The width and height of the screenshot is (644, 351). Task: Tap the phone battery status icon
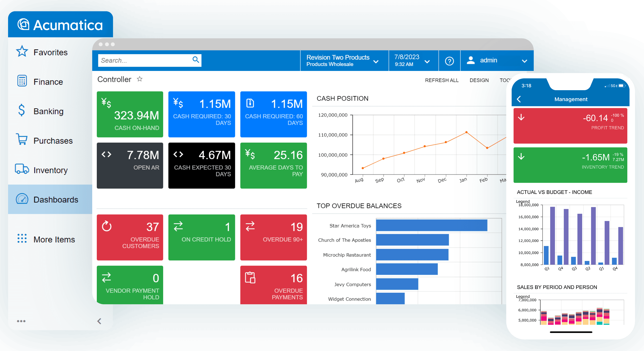(x=622, y=86)
